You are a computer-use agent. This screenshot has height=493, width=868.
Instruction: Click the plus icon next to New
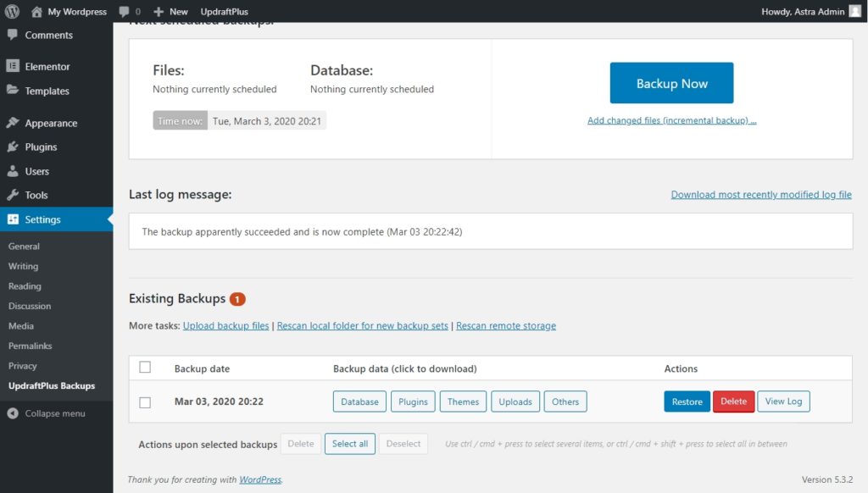coord(159,12)
